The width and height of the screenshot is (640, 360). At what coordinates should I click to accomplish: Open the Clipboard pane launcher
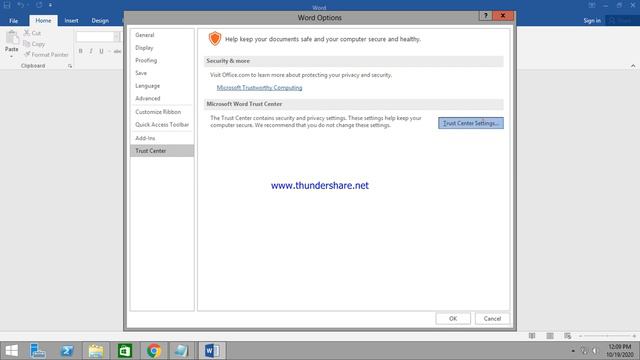point(70,66)
